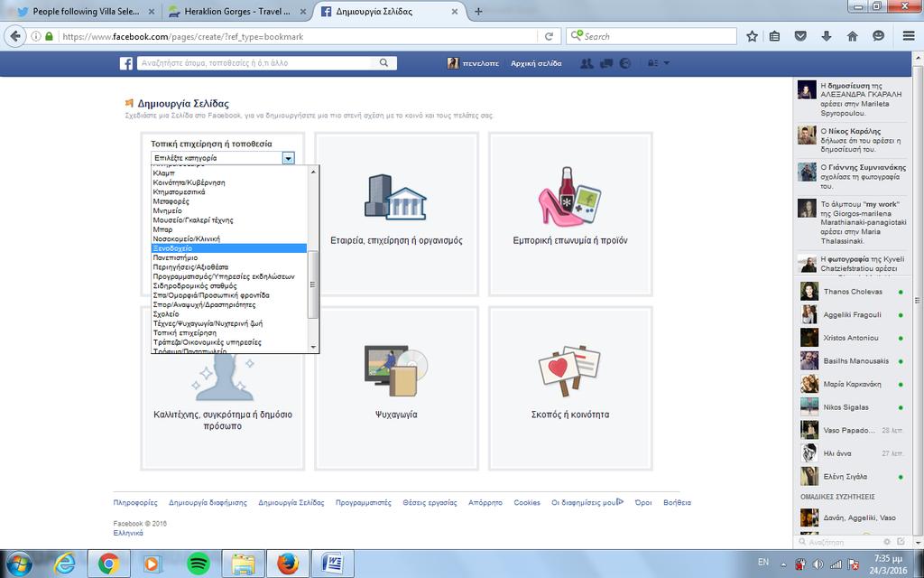Open Δημιουργία διαφήμισης footer link
The image size is (924, 578).
pyautogui.click(x=208, y=502)
